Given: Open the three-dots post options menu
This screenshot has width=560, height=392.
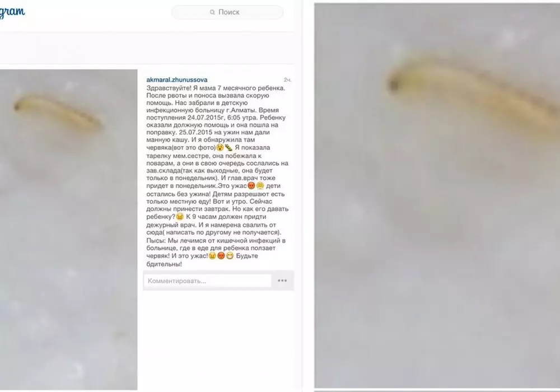Looking at the screenshot, I should [x=282, y=281].
